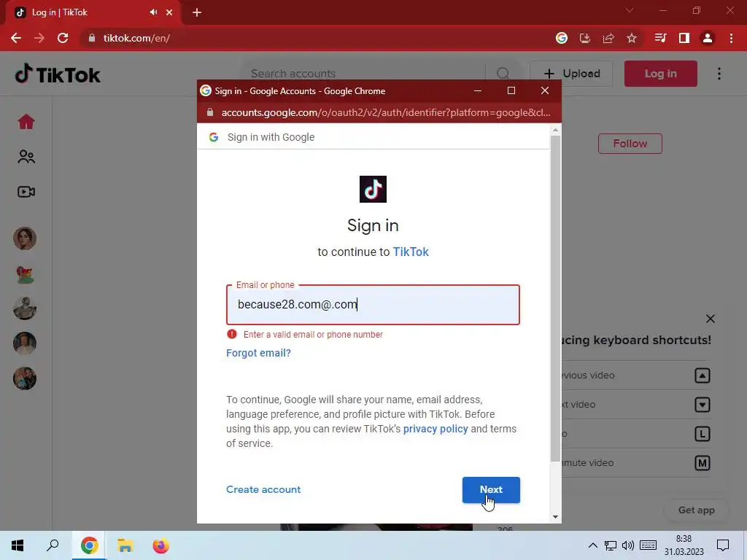Click the share page icon in address bar

point(608,38)
